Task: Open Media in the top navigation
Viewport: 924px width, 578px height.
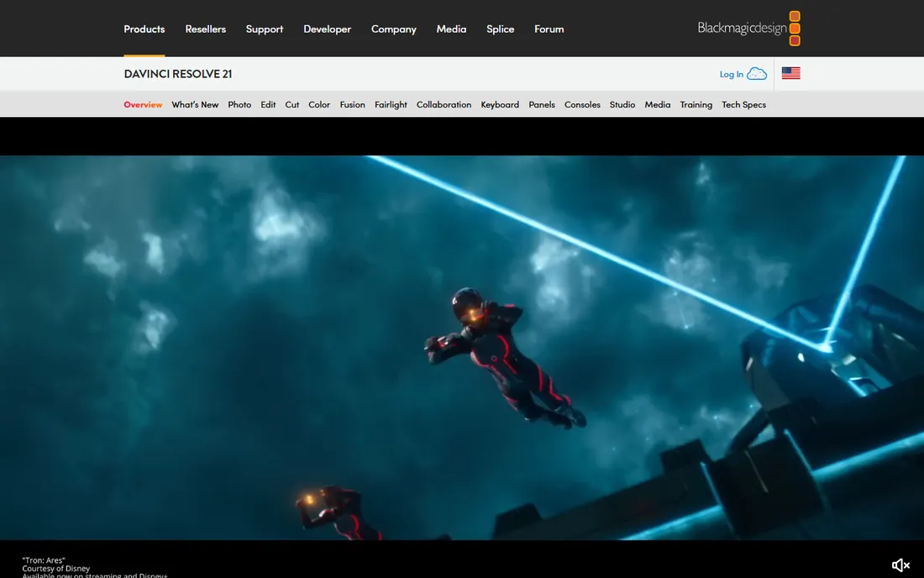Action: (451, 29)
